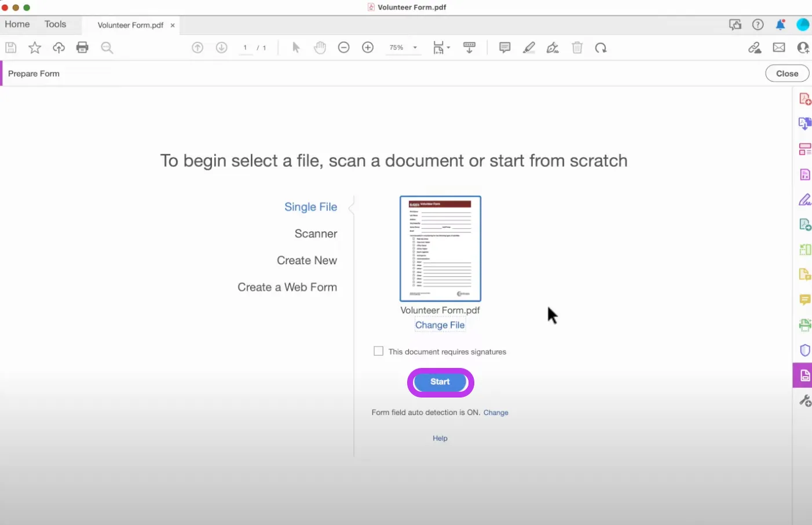The image size is (812, 525).
Task: Click the Start button
Action: click(x=440, y=382)
